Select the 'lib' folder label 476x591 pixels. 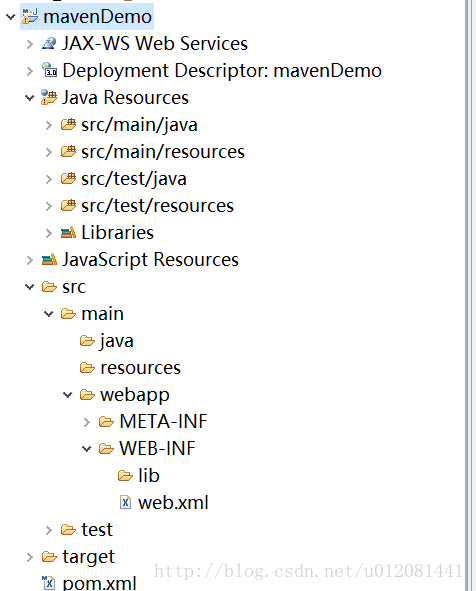pos(149,476)
